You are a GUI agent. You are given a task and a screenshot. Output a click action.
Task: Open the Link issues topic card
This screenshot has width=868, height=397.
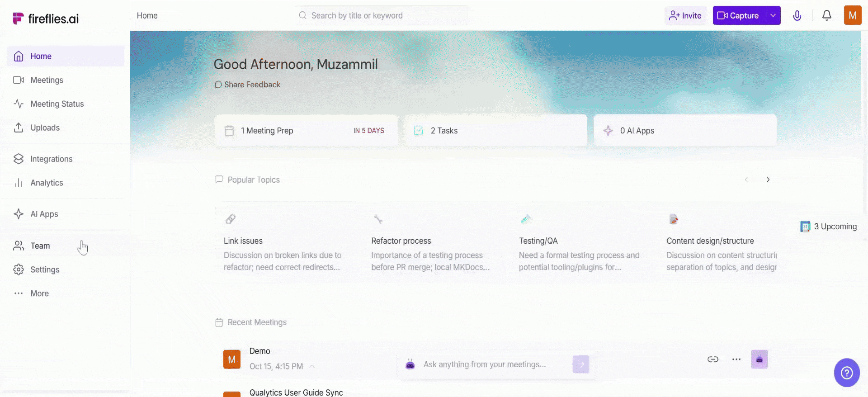click(x=286, y=243)
